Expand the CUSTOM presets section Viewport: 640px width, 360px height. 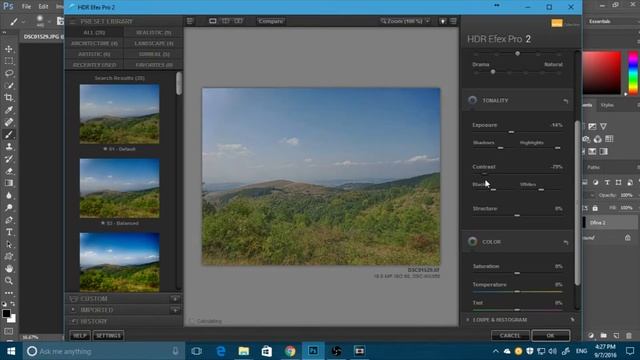point(94,299)
